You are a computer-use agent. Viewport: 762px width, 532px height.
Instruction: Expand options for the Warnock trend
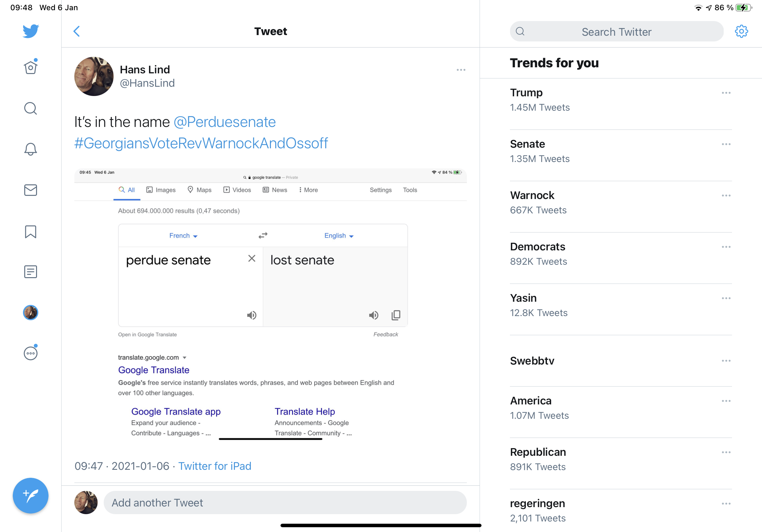(x=726, y=196)
